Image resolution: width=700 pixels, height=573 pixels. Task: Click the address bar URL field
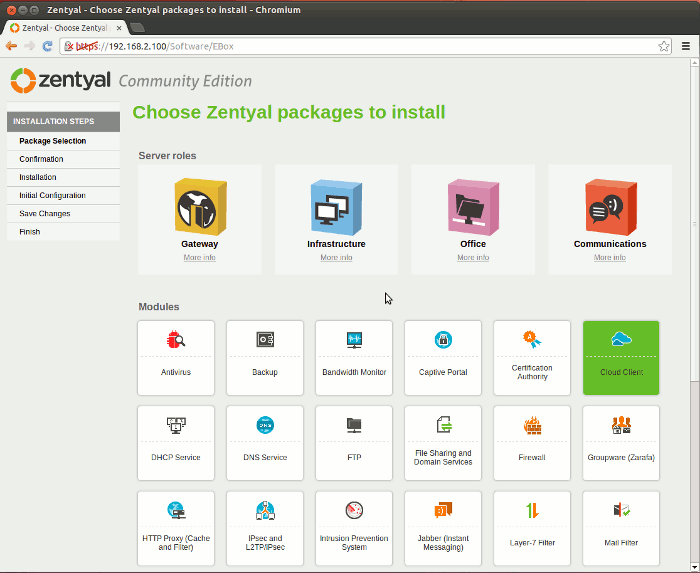[x=366, y=46]
